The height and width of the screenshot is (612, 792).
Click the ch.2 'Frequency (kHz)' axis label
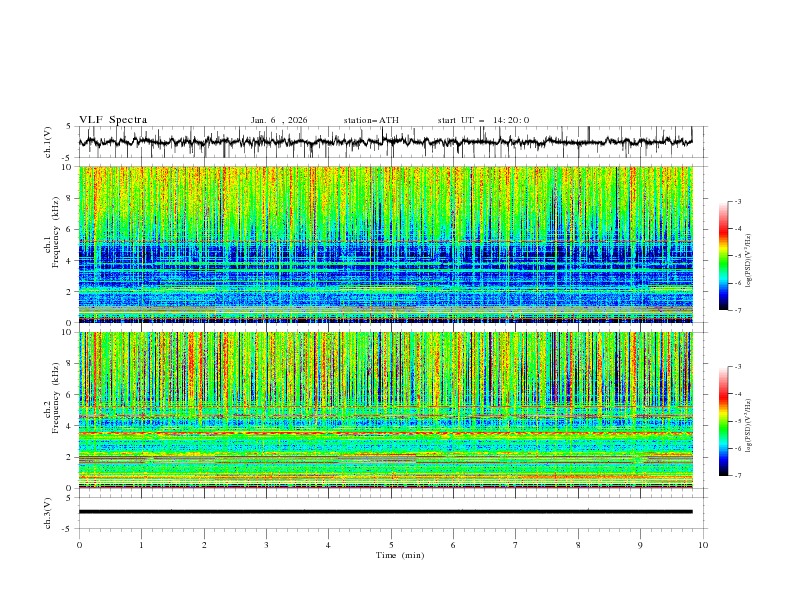tap(56, 398)
